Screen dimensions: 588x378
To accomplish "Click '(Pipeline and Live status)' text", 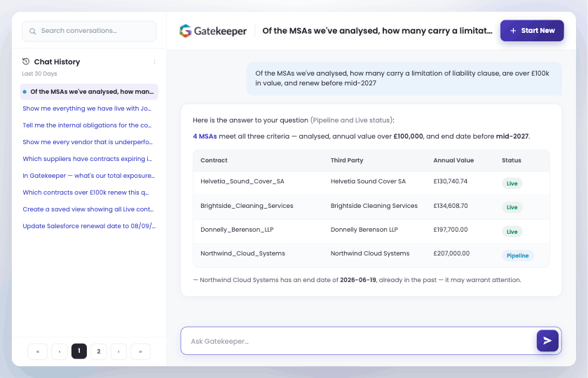I will coord(351,120).
